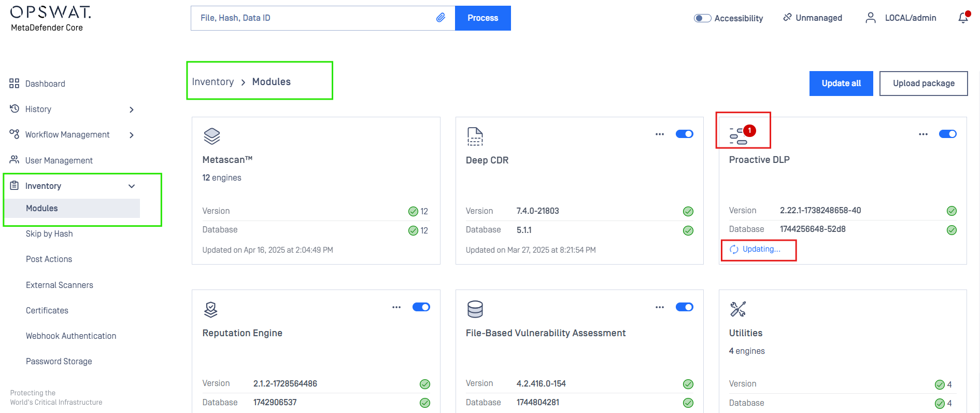
Task: Click Metascan updated on Apr 16 text
Action: [x=267, y=250]
